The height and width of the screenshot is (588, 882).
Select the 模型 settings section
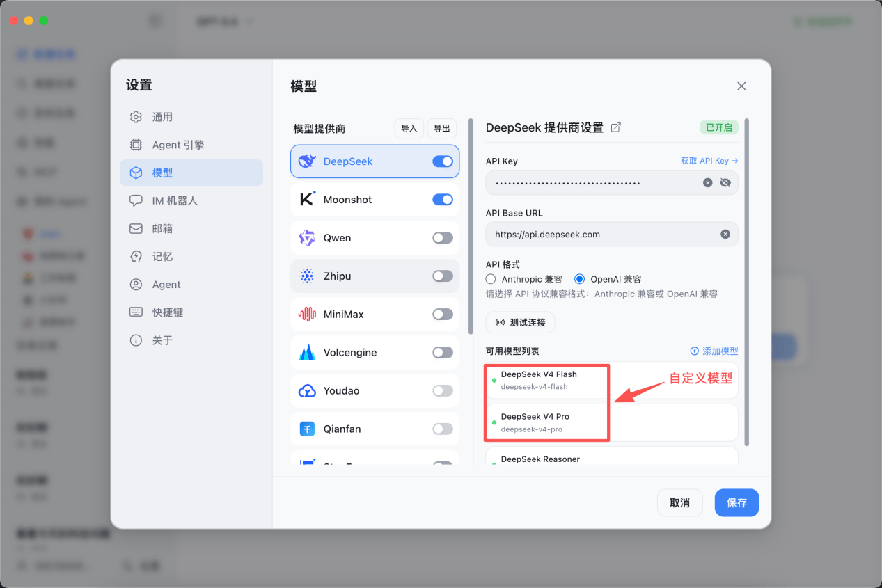pyautogui.click(x=191, y=173)
